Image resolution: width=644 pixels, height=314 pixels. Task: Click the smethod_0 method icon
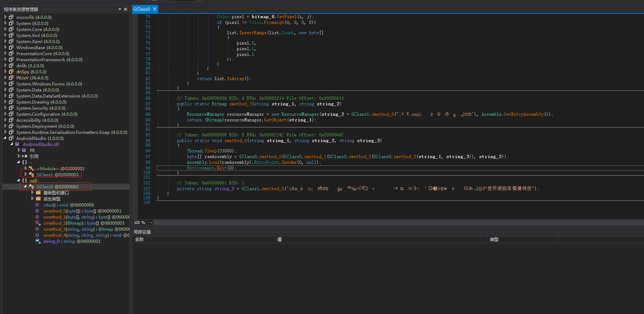tap(37, 211)
